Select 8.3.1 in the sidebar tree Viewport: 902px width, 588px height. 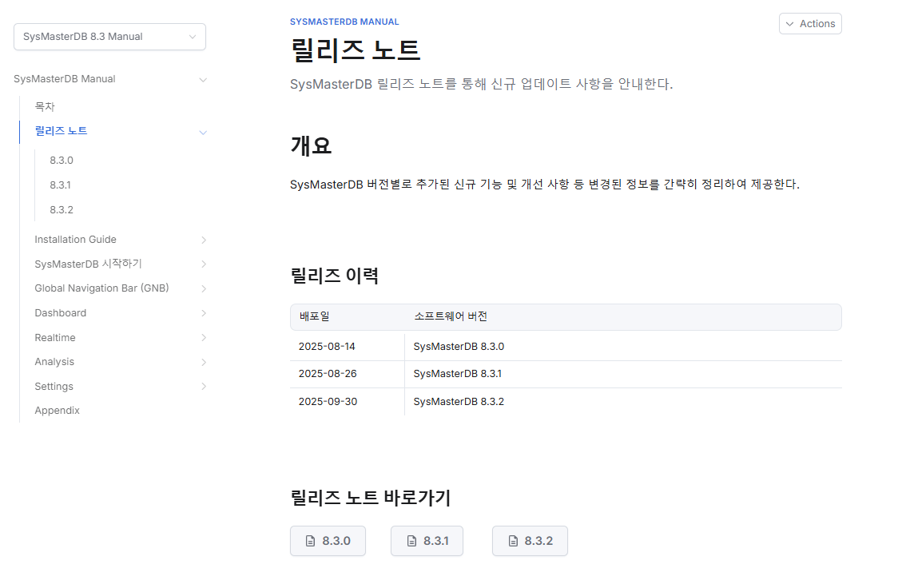(61, 185)
